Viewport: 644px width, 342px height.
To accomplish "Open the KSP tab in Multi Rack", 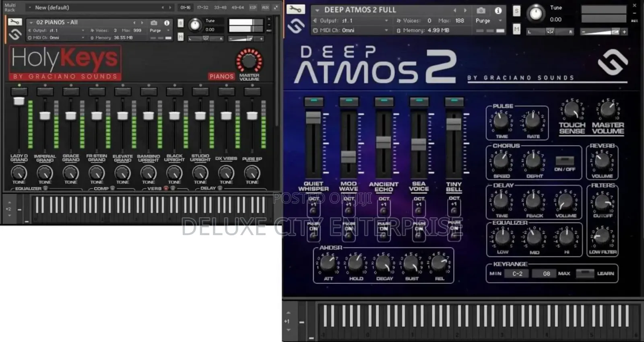I will pyautogui.click(x=253, y=7).
